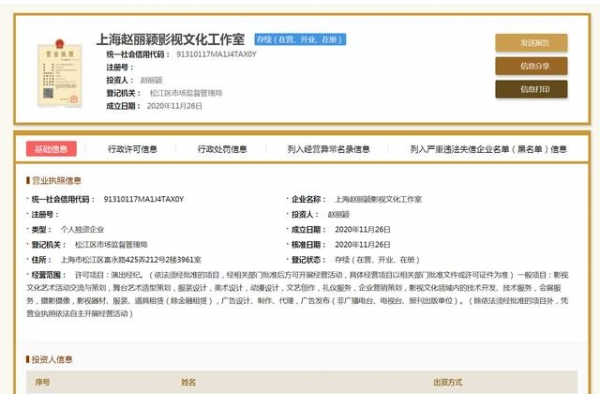Viewport: 600px width, 394px height.
Task: Open the business license thumbnail image
Action: pyautogui.click(x=59, y=73)
